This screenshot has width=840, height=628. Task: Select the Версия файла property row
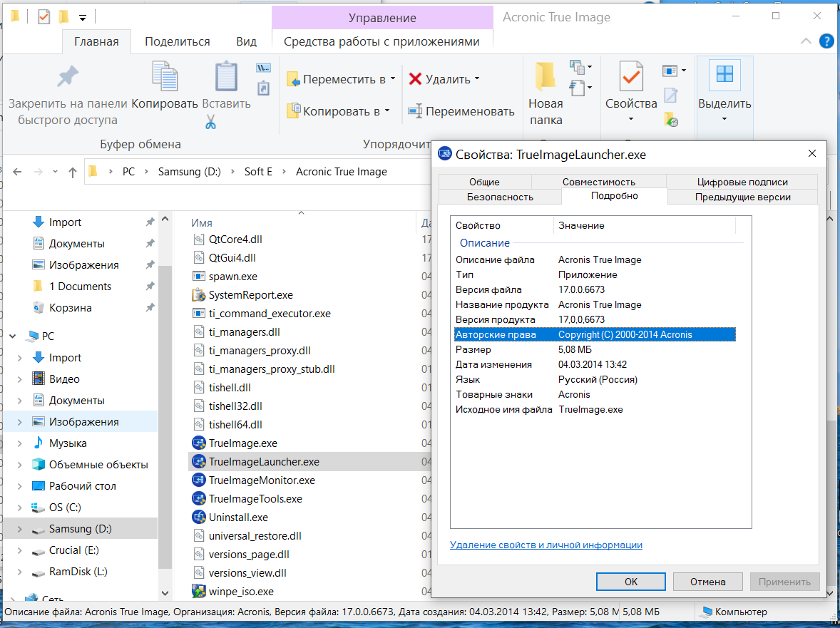point(595,289)
